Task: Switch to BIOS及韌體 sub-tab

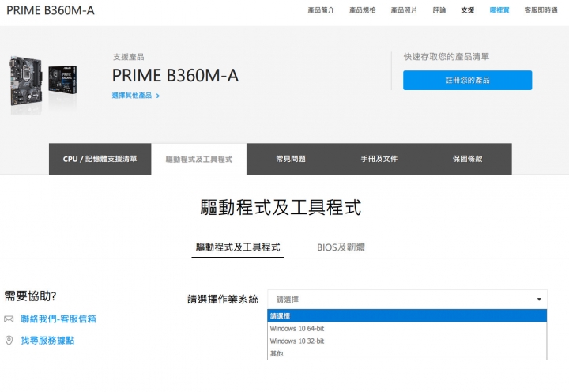Action: click(x=341, y=247)
